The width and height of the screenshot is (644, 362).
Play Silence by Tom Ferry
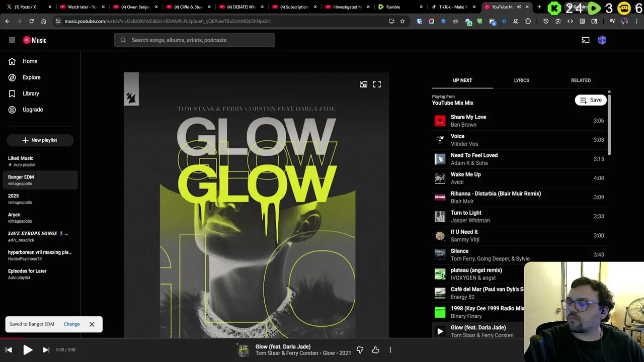[519, 254]
